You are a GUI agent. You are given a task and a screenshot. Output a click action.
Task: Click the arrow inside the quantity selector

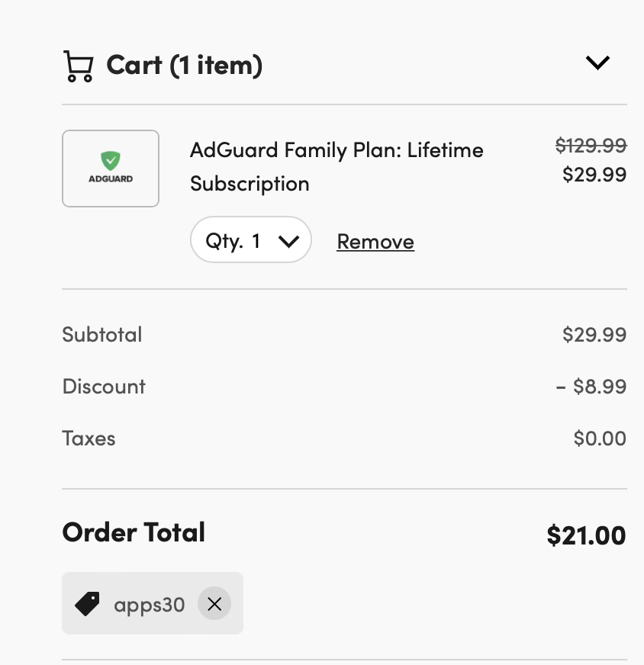tap(289, 242)
